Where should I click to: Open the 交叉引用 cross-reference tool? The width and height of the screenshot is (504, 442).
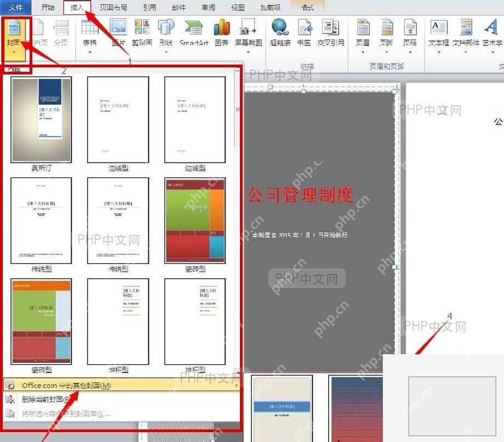coord(331,33)
